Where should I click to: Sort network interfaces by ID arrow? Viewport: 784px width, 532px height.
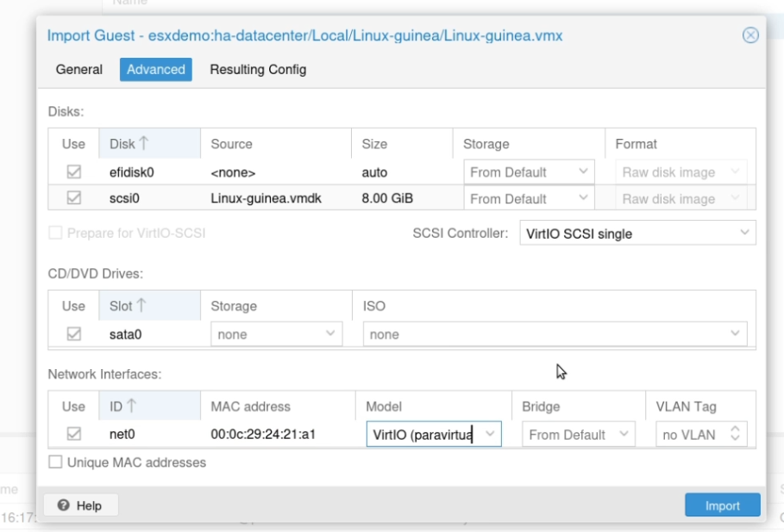[x=131, y=406]
